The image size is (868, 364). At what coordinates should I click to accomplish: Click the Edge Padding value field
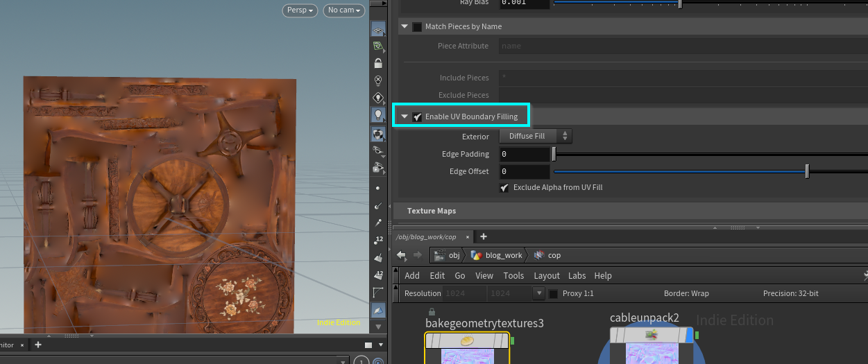coord(524,154)
